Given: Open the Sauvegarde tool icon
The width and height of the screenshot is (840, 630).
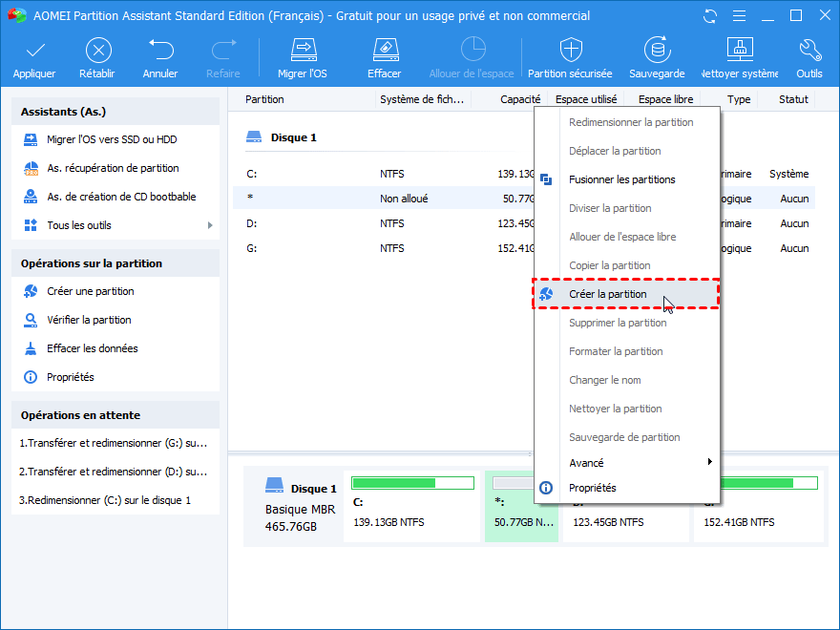Looking at the screenshot, I should coord(657,50).
